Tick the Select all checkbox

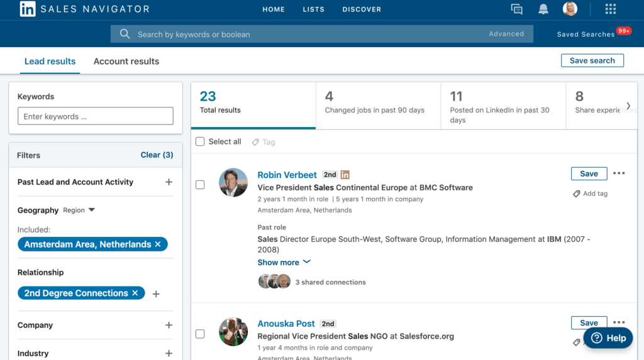(200, 141)
